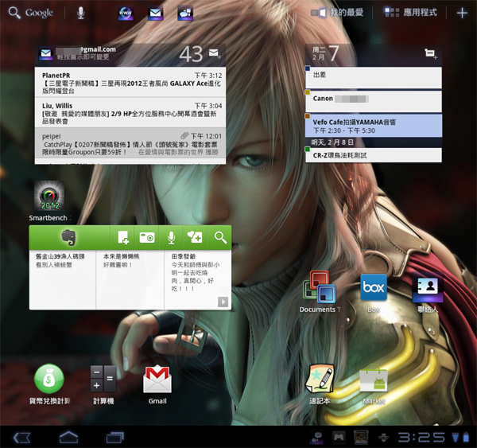Open the 出差 calendar event

pos(374,77)
